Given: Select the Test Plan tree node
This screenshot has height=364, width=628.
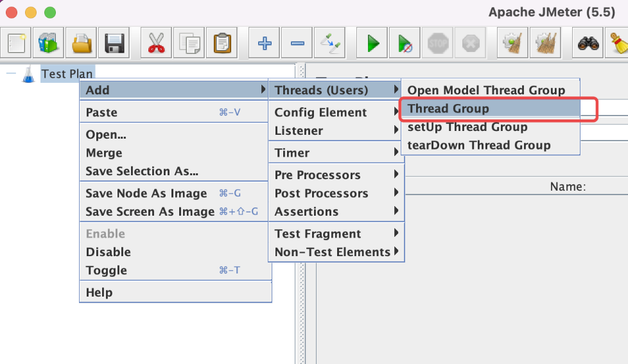Looking at the screenshot, I should (x=67, y=74).
